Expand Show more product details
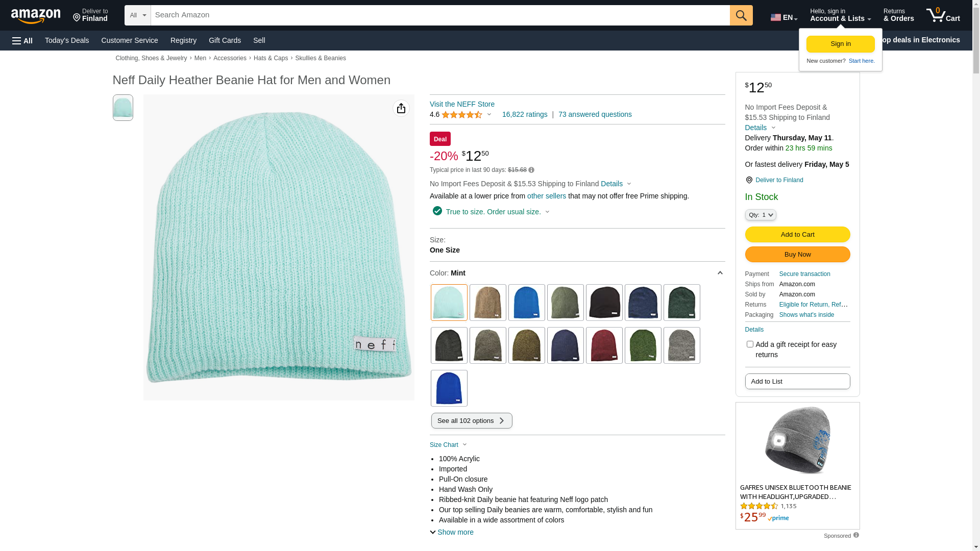 click(452, 532)
